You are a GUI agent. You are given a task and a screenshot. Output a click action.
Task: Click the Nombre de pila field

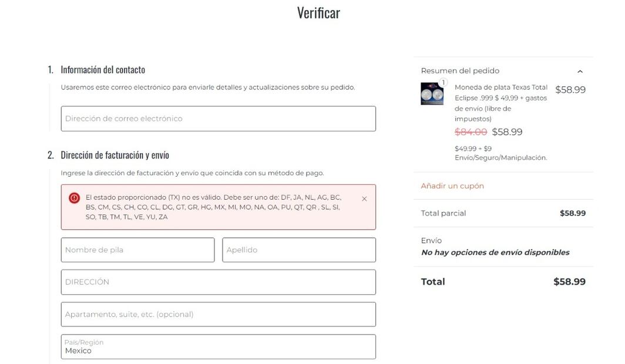(137, 250)
